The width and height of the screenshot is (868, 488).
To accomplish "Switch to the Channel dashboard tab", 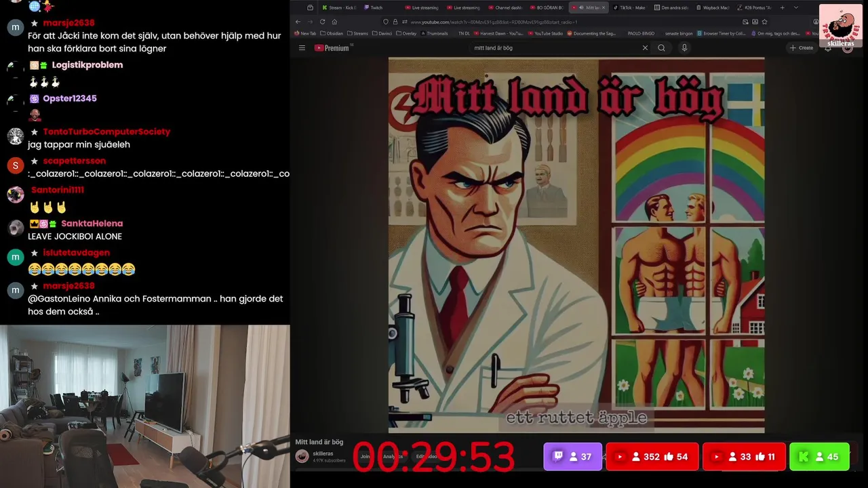I will (x=507, y=7).
